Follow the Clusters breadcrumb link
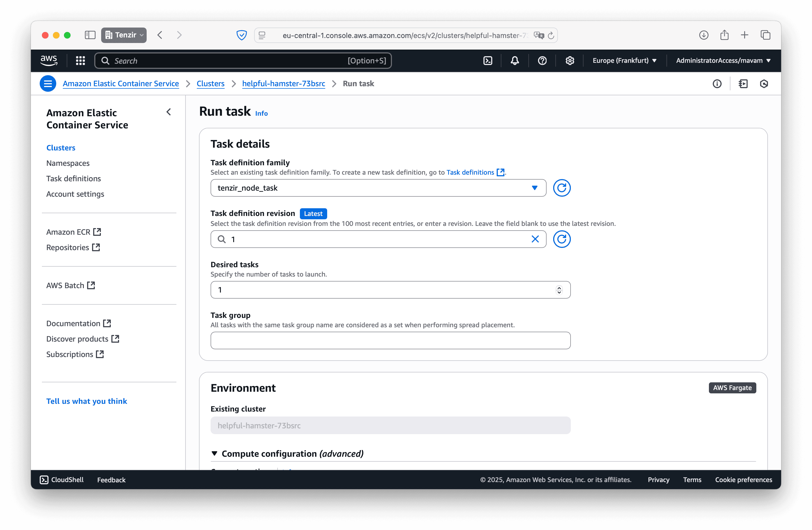This screenshot has height=530, width=812. tap(211, 83)
